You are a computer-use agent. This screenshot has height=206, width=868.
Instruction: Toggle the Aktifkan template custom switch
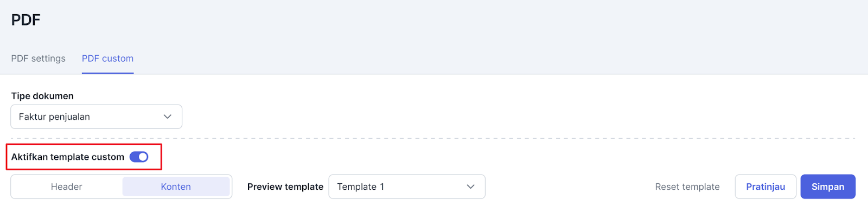click(x=139, y=157)
